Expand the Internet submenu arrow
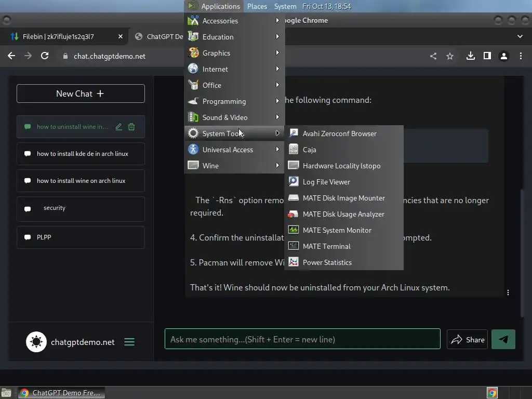The image size is (532, 399). coord(277,69)
